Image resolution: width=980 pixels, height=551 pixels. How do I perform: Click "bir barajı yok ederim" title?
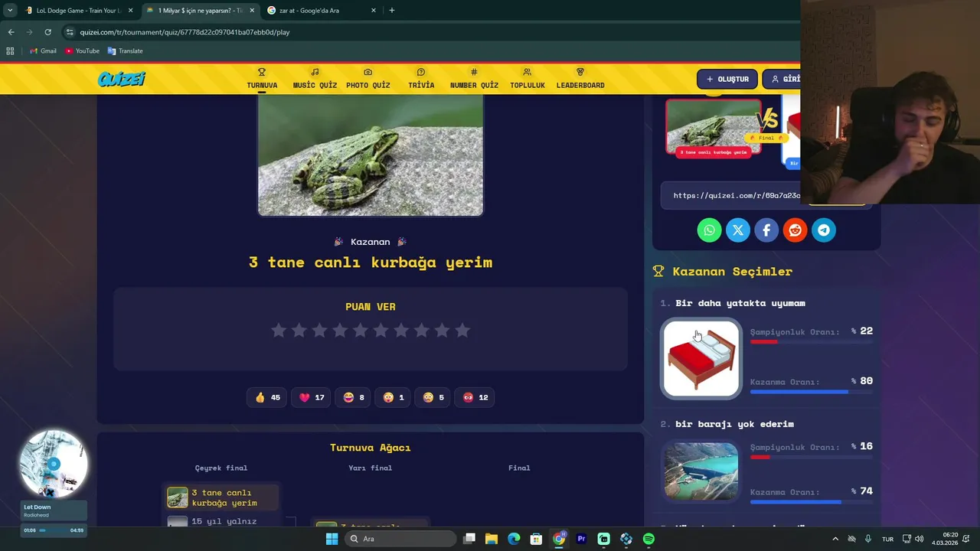pos(734,424)
